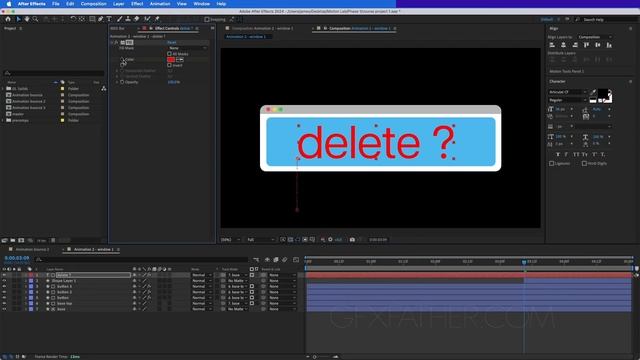Open Align Layers to Composition dropdown

click(595, 37)
